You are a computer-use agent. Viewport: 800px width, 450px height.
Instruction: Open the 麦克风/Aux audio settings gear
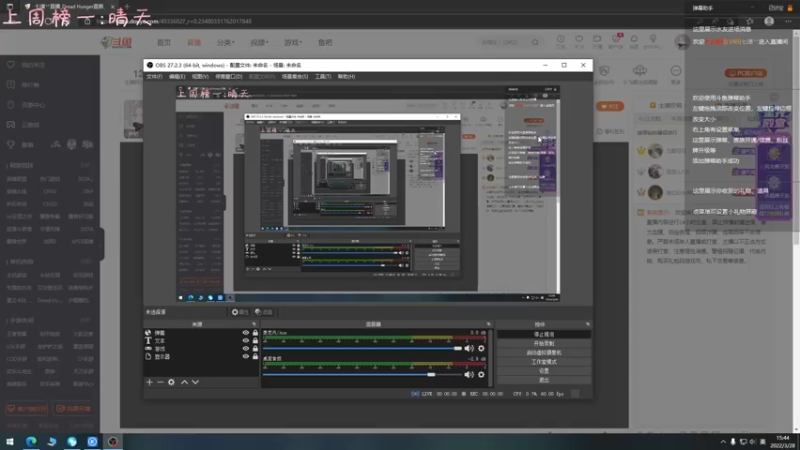click(x=481, y=348)
